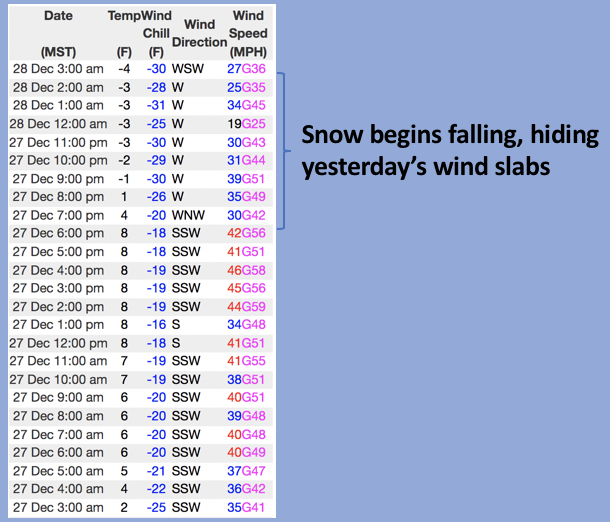Screen dimensions: 610x522
Task: Select the 27 Dec 12:00 pm date cell
Action: coord(59,341)
